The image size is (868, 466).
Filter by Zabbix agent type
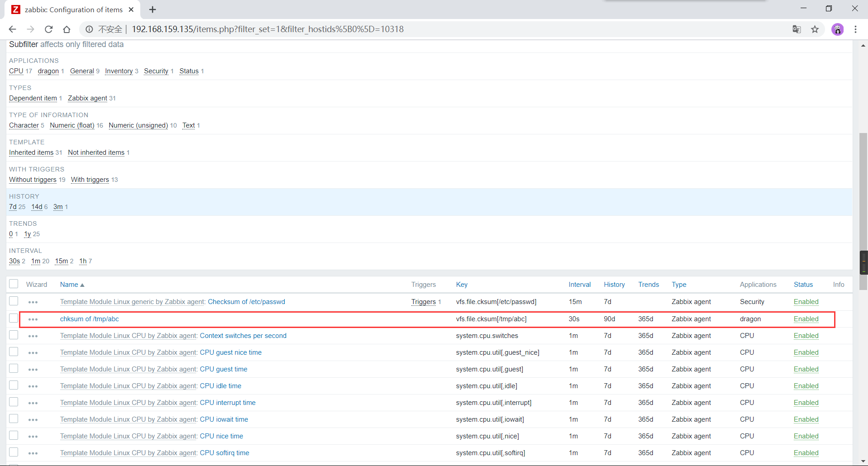click(x=88, y=98)
